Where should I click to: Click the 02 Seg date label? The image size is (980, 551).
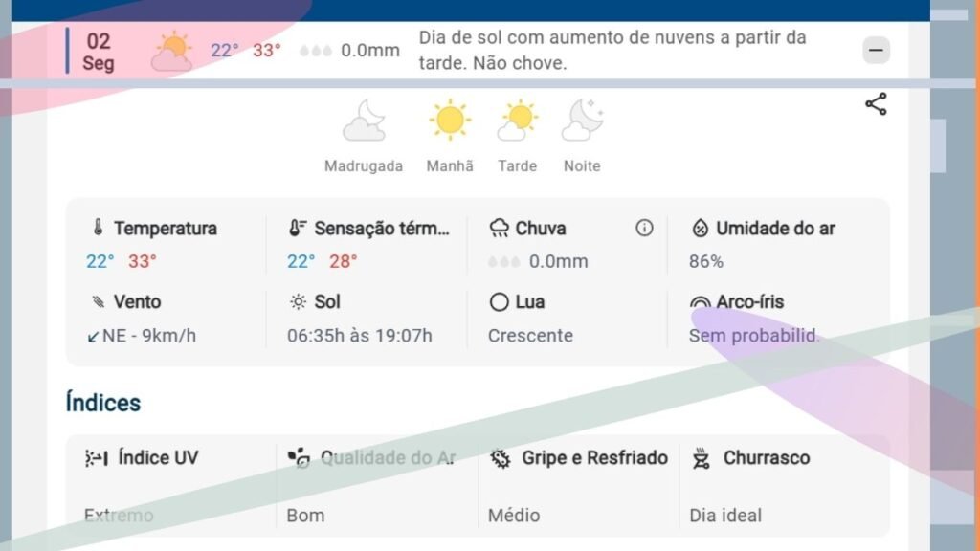tap(98, 52)
